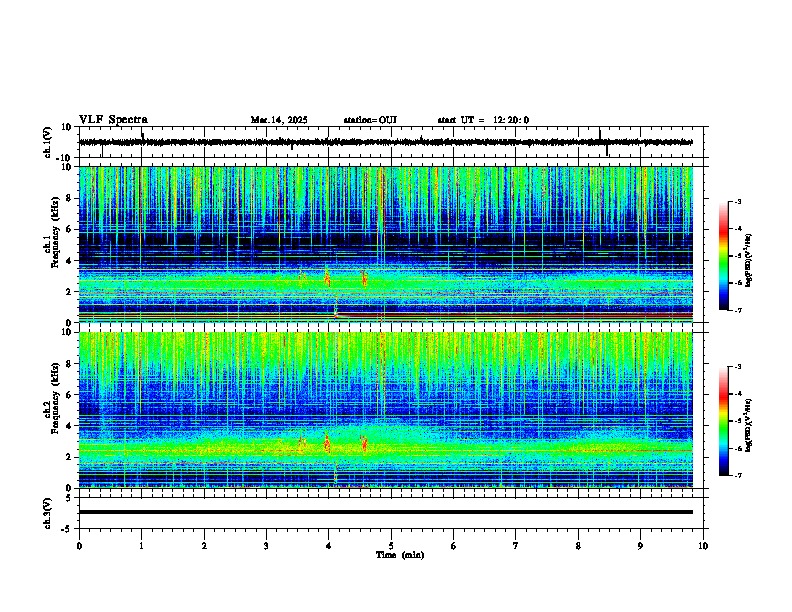Viewport: 792px width, 612px height.
Task: Click the '-7' tick on ch.2 color bar
Action: (x=737, y=476)
